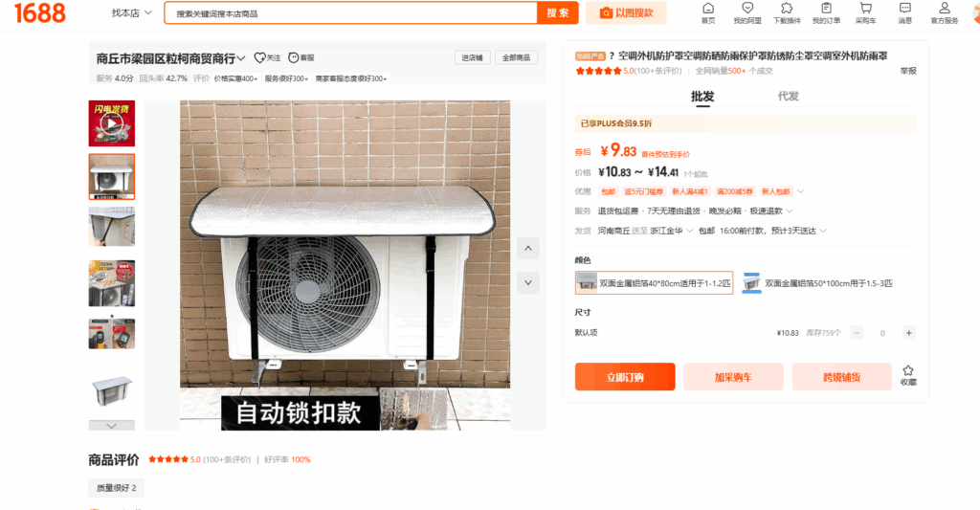
Task: Select the 40*80cm aluminum foil option
Action: (654, 283)
